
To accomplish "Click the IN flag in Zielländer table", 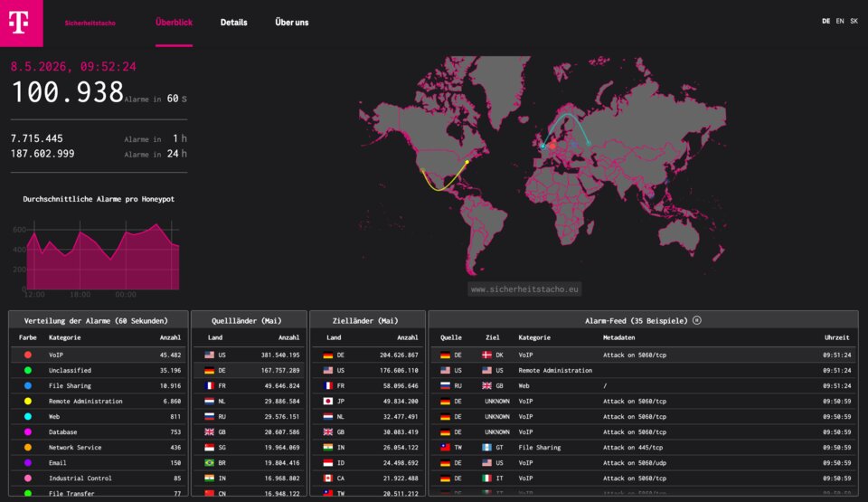I will (x=328, y=447).
